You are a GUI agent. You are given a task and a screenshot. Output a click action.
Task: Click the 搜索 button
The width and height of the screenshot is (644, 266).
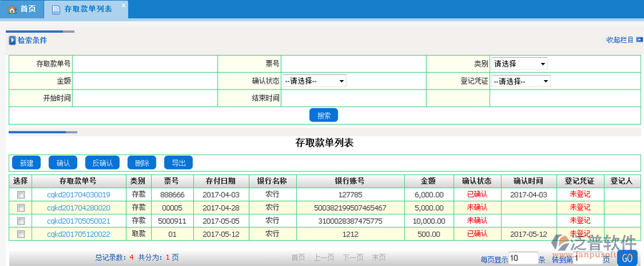[x=323, y=115]
